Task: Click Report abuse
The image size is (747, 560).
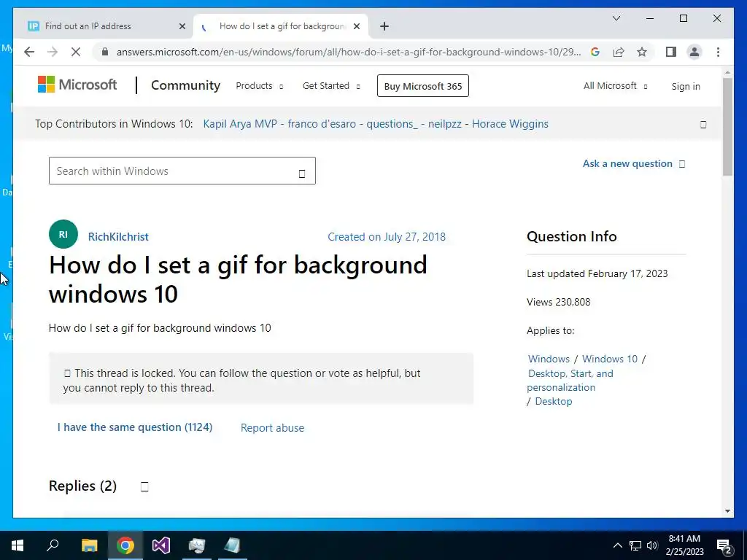Action: click(x=272, y=427)
